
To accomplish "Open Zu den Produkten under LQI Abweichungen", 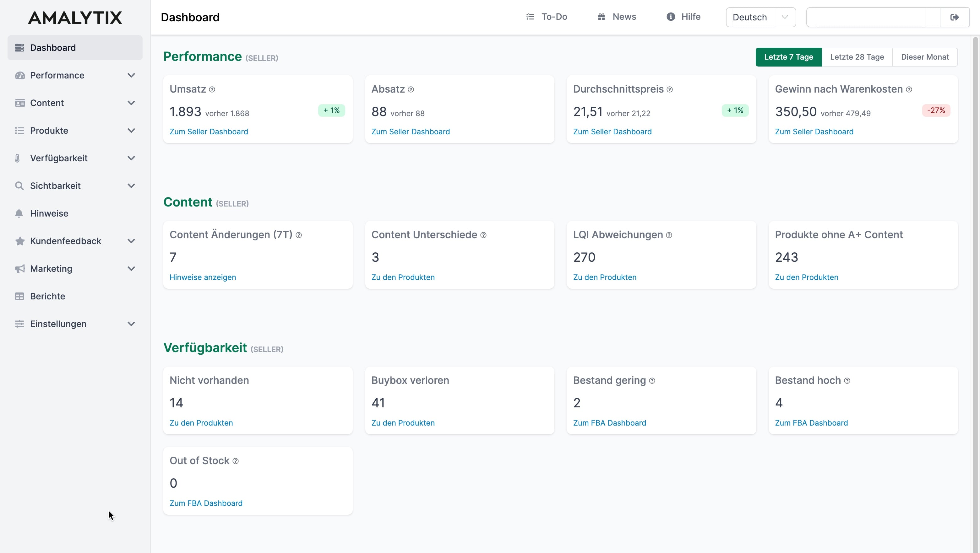I will click(x=605, y=277).
